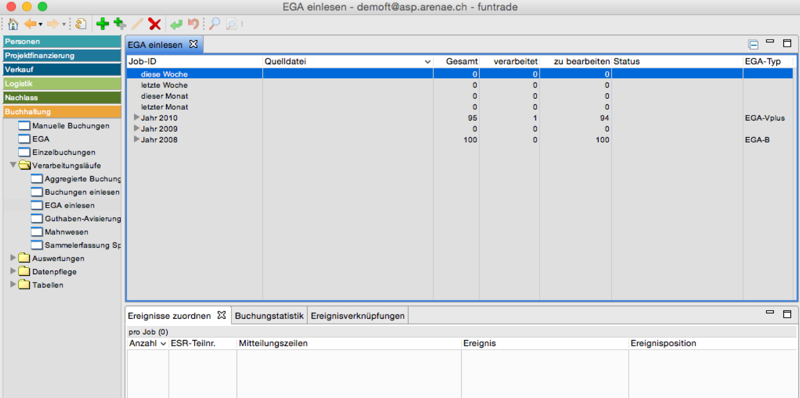
Task: Open Sammelerfassung tree item
Action: click(83, 245)
